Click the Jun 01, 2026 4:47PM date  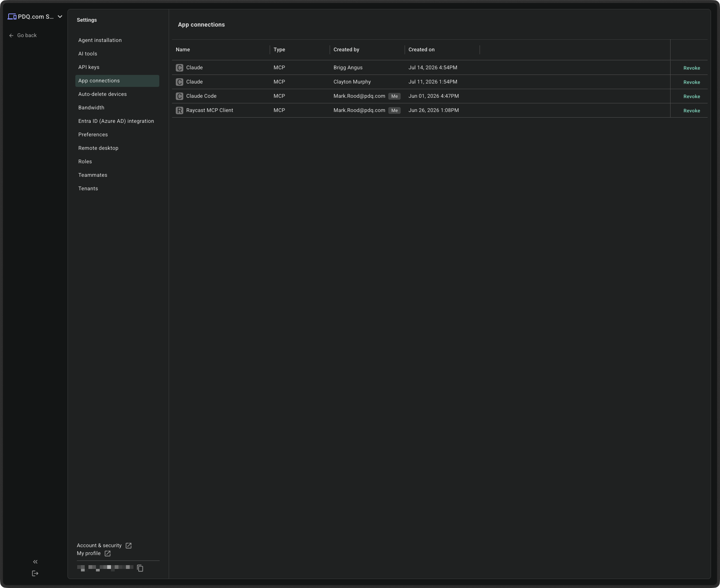(x=434, y=96)
